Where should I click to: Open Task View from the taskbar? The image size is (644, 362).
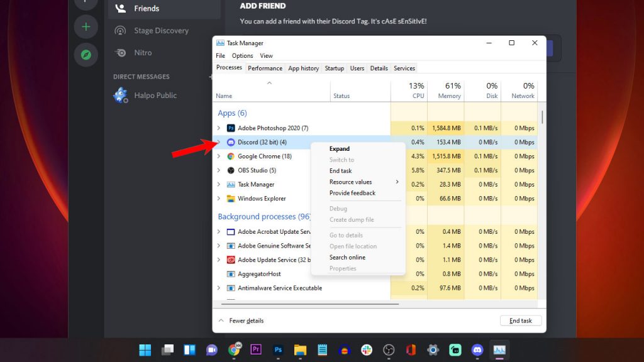click(167, 349)
